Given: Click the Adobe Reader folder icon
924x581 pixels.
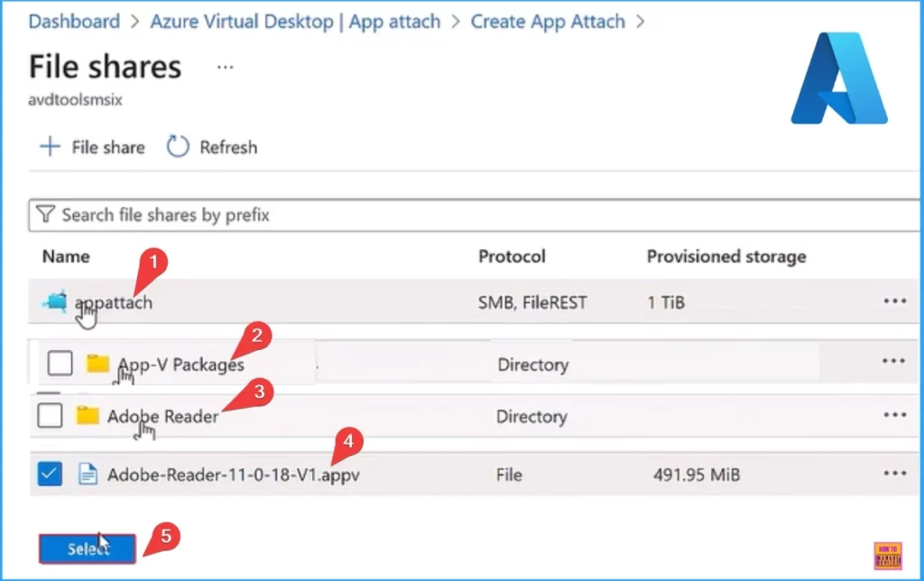Looking at the screenshot, I should coord(88,415).
